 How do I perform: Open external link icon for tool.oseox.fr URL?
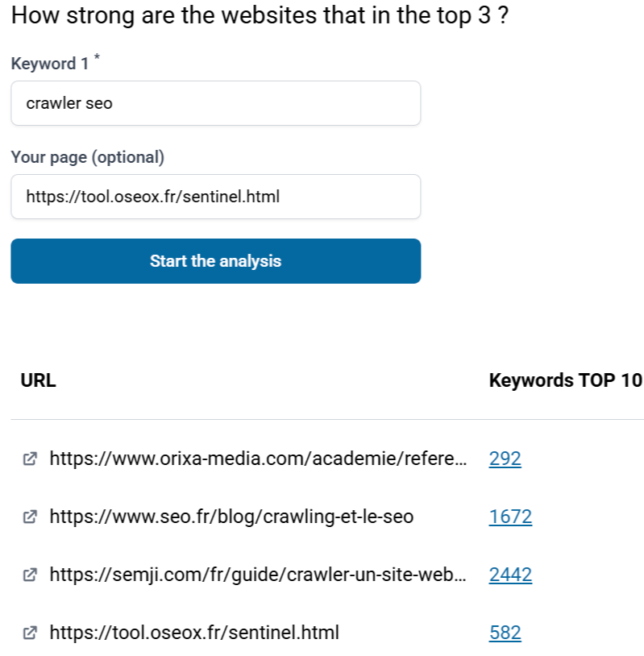pyautogui.click(x=30, y=633)
